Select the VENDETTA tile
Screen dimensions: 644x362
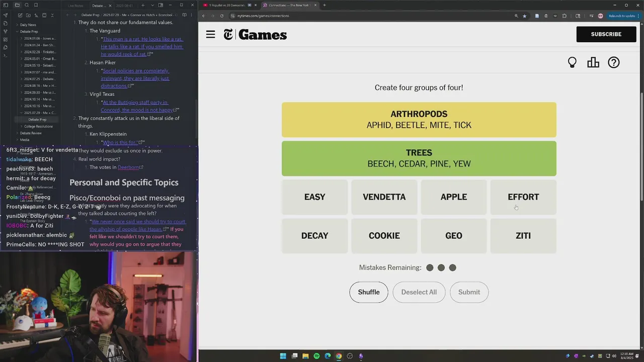(x=384, y=197)
